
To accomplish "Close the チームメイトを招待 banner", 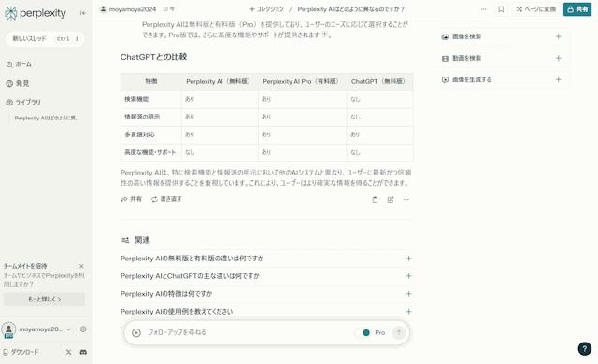I will pyautogui.click(x=81, y=266).
